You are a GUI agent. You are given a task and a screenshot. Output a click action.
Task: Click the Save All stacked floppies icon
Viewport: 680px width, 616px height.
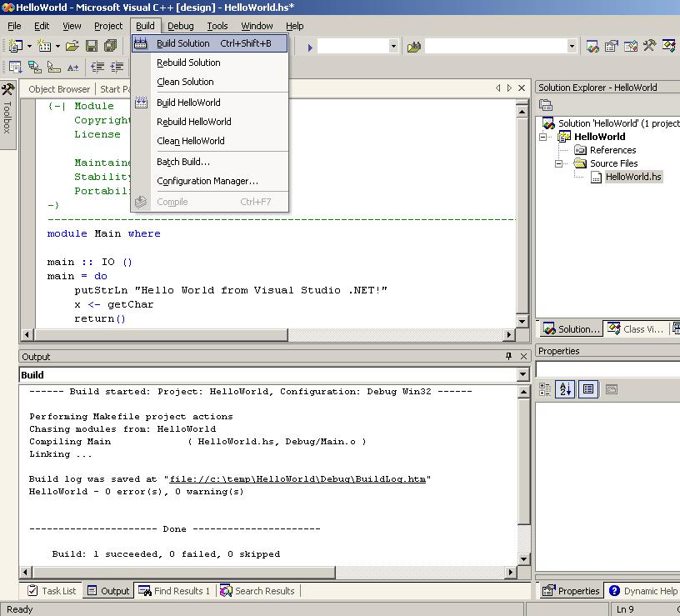111,46
